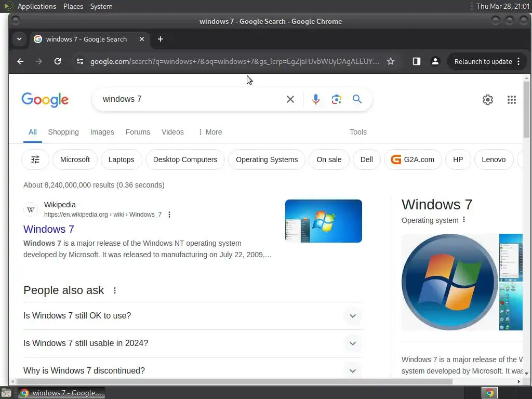
Task: Filter results by On sale chip
Action: click(x=329, y=159)
